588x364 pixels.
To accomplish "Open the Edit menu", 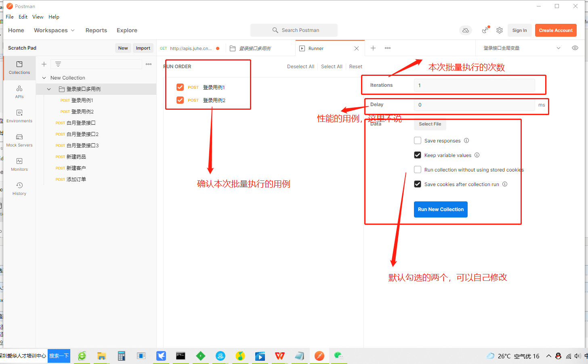I will [23, 17].
